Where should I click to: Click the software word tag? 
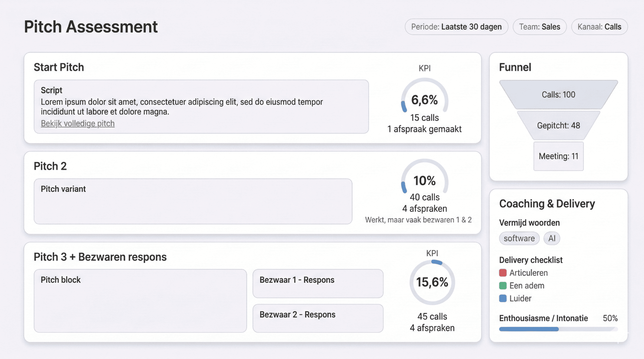pos(519,238)
